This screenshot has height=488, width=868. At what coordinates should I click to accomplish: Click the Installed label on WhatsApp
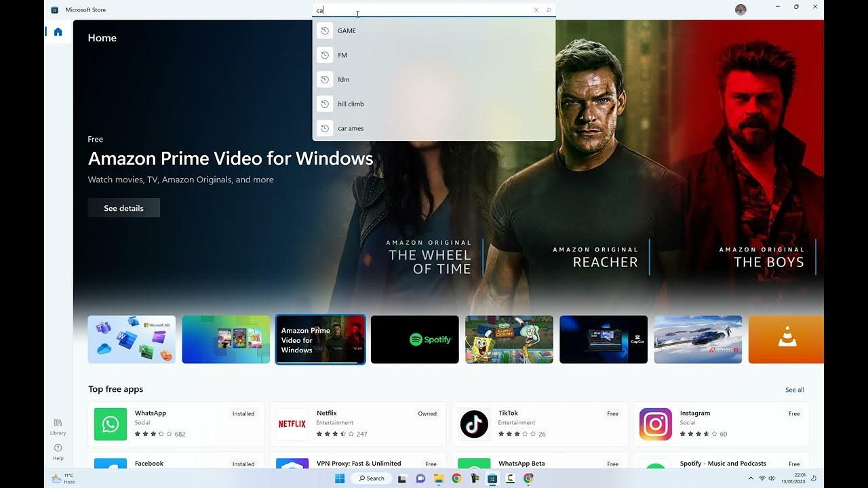coord(243,413)
